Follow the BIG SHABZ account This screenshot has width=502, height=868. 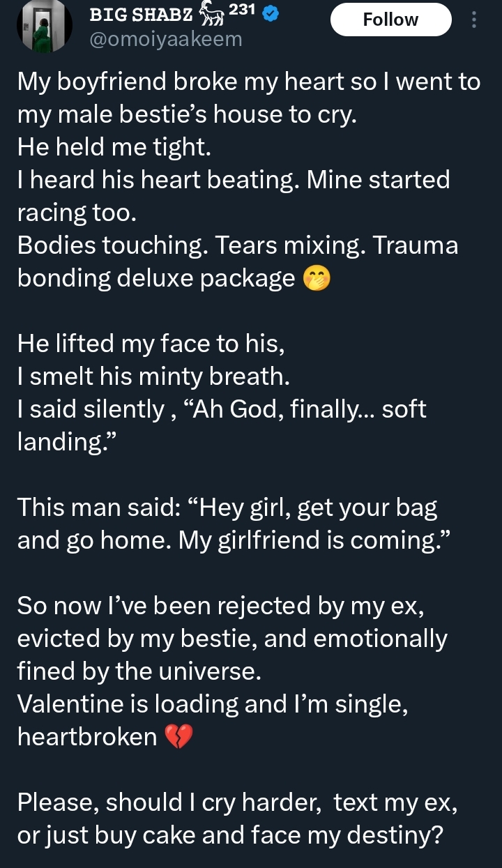[390, 20]
